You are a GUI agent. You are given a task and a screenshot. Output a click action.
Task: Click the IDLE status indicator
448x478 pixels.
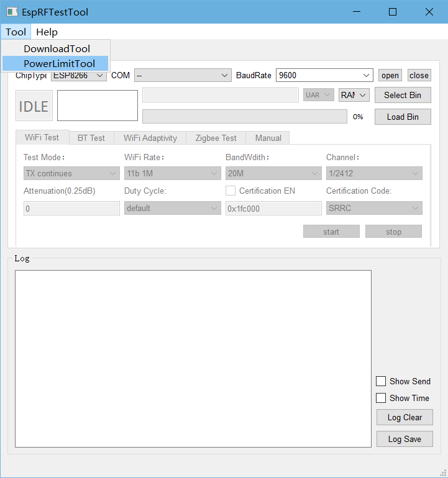34,106
